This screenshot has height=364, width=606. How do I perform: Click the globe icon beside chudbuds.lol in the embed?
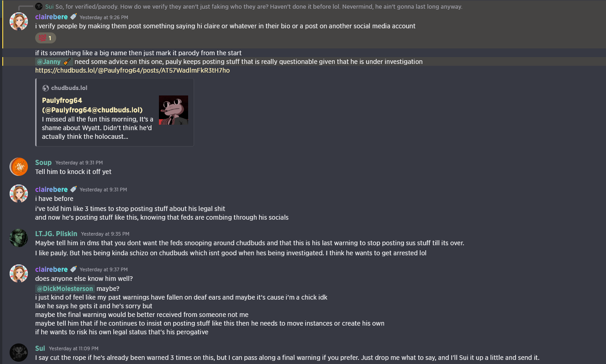point(45,88)
